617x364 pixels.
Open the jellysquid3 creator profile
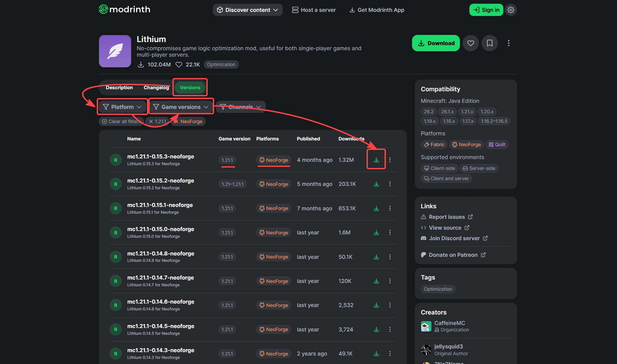point(444,350)
